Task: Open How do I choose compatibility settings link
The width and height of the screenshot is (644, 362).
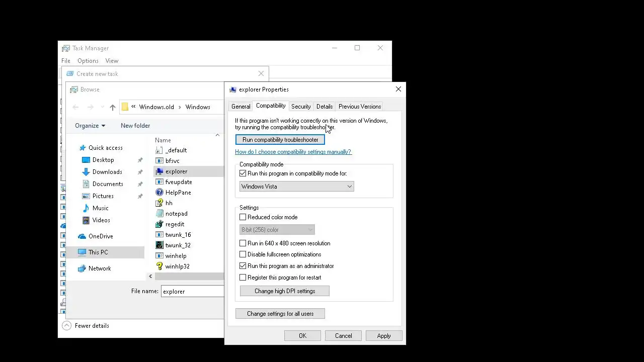Action: point(293,152)
